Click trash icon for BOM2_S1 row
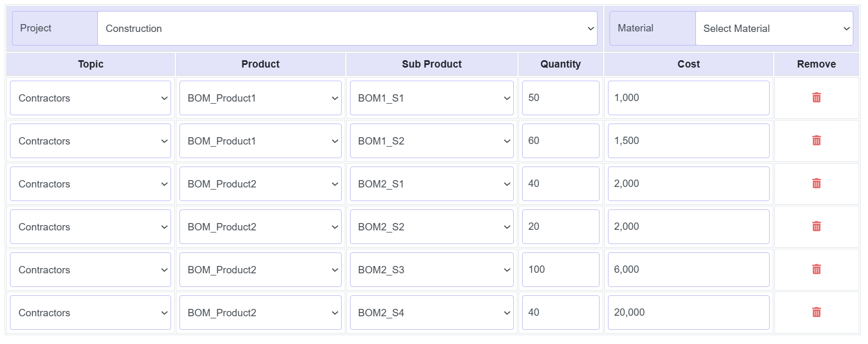The width and height of the screenshot is (868, 344). tap(816, 184)
